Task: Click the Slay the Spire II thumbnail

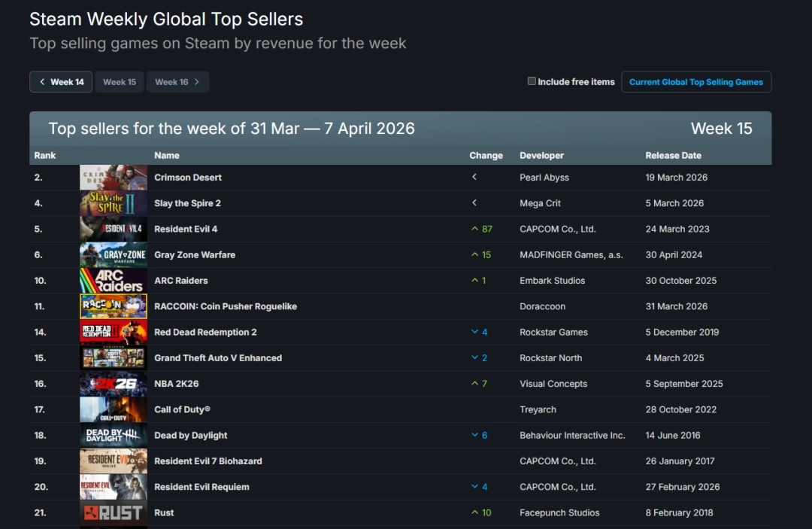Action: [114, 203]
